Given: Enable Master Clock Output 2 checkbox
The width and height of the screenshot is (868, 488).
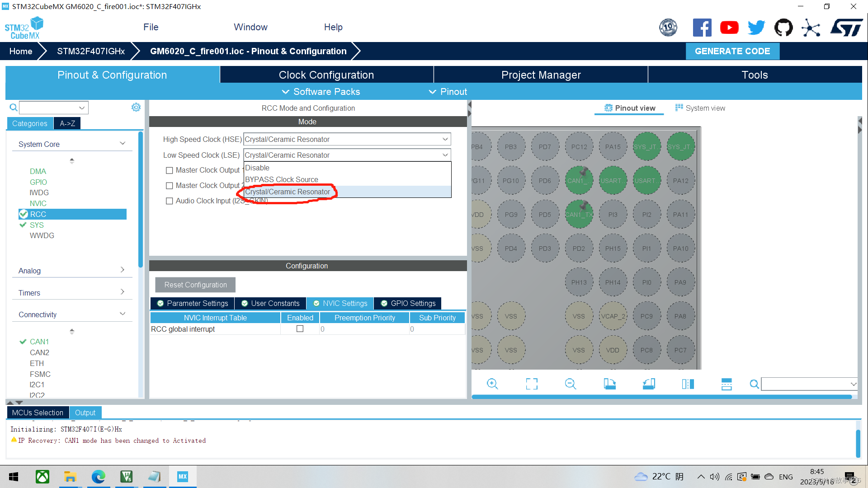Looking at the screenshot, I should (170, 186).
